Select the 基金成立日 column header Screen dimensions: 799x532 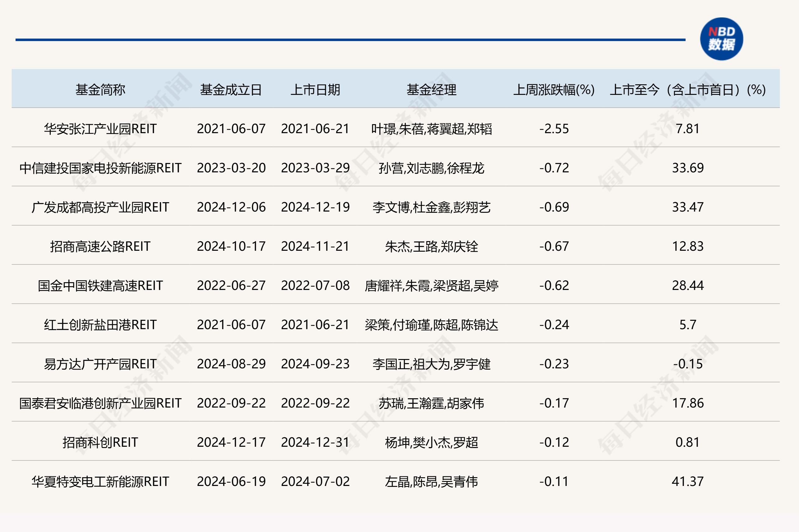231,90
